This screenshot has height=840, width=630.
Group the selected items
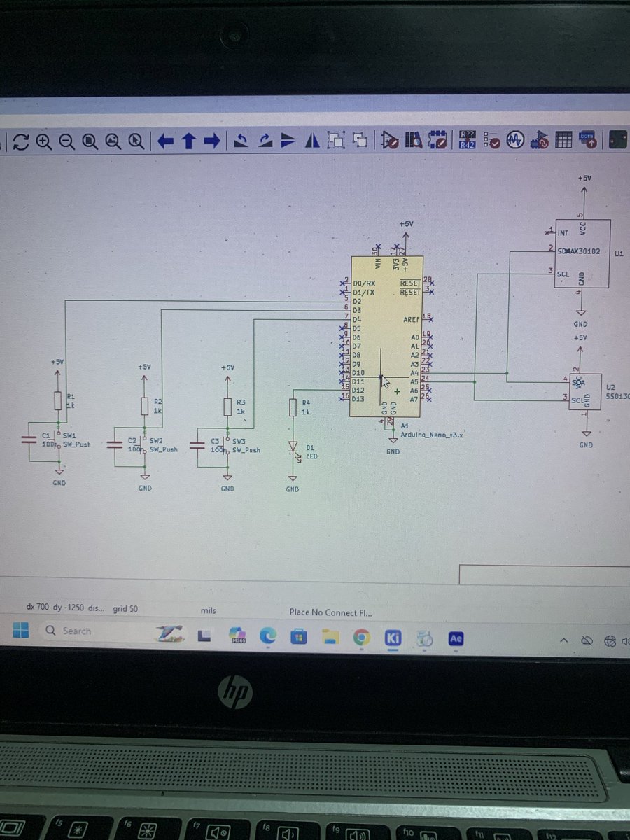pyautogui.click(x=336, y=141)
